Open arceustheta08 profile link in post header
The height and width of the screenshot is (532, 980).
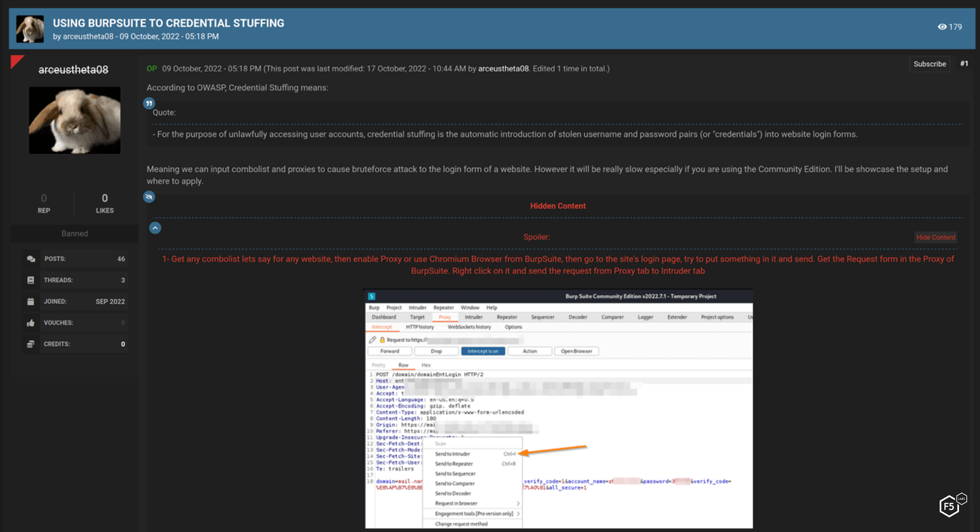pos(503,69)
